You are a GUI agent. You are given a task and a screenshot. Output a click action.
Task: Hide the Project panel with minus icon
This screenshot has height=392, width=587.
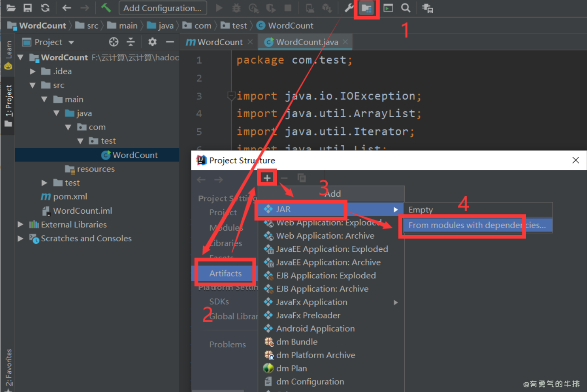170,42
